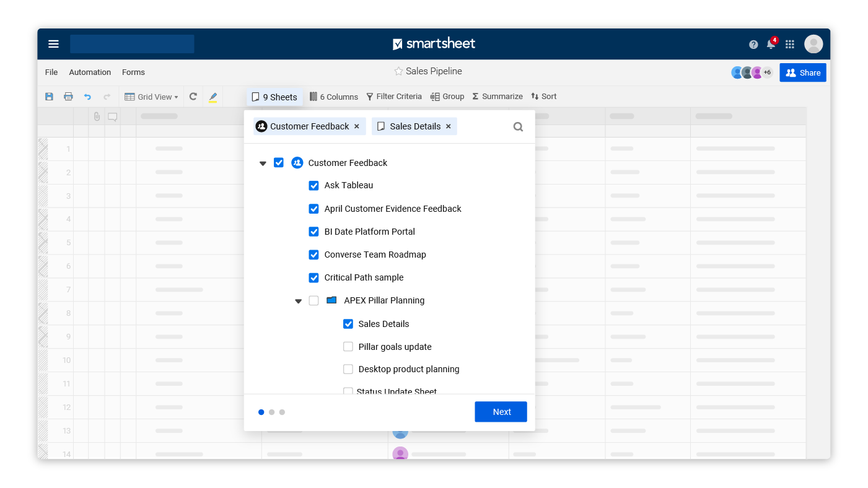Viewport: 868px width, 488px height.
Task: Open the Help question mark icon
Action: pos(753,45)
